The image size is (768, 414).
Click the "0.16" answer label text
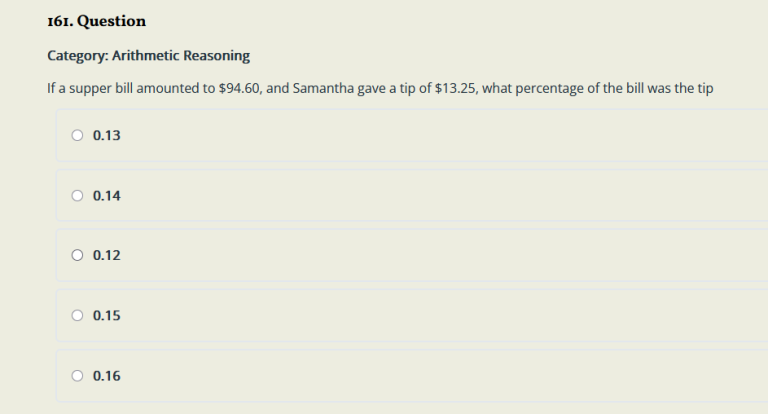tap(106, 376)
